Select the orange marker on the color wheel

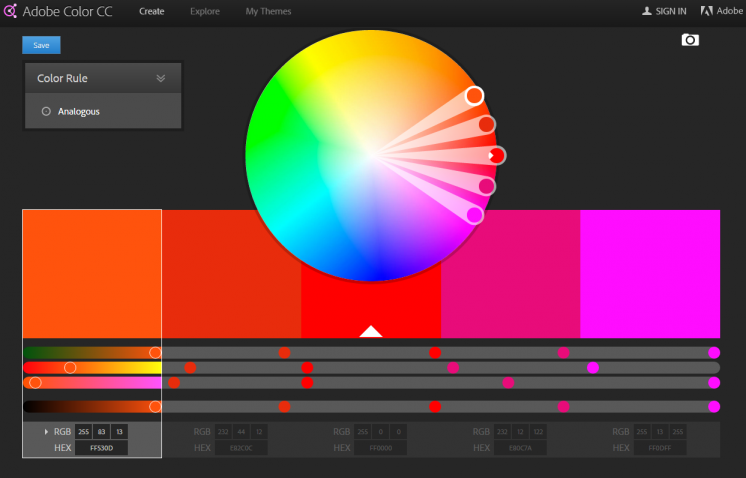[x=474, y=96]
